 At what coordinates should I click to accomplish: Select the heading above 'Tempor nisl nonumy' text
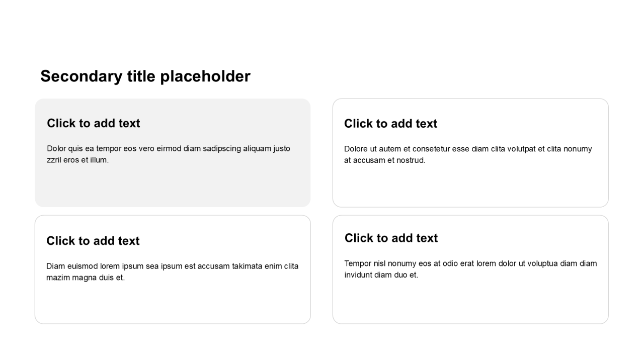[x=391, y=238]
